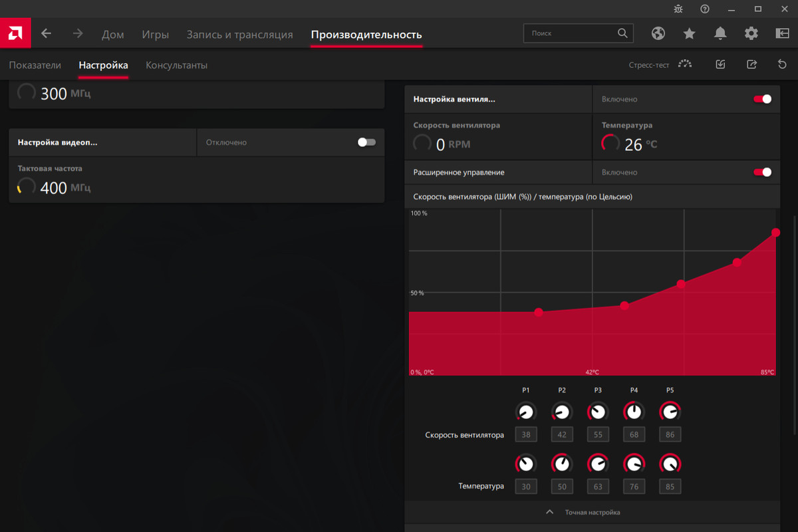Edit fan speed field showing 86
The image size is (798, 532).
(670, 435)
